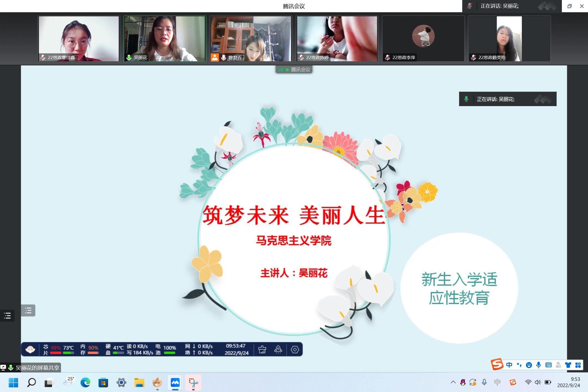This screenshot has height=392, width=588.
Task: Open the list panel icon at left edge
Action: pos(7,316)
